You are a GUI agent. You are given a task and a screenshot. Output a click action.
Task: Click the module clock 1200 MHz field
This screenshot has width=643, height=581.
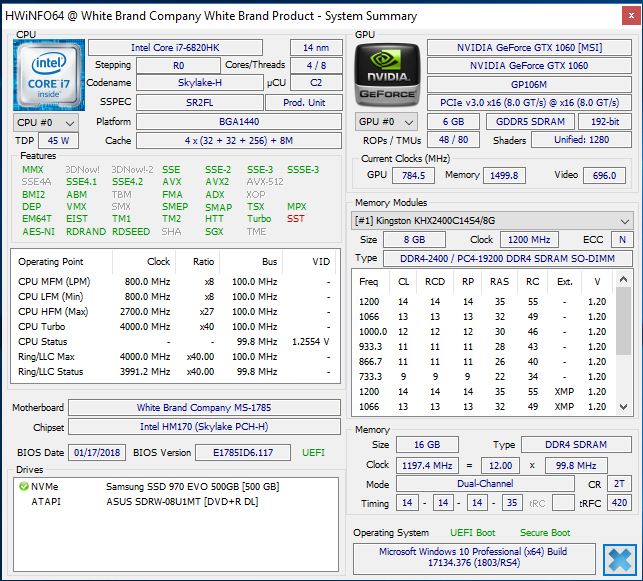point(529,240)
